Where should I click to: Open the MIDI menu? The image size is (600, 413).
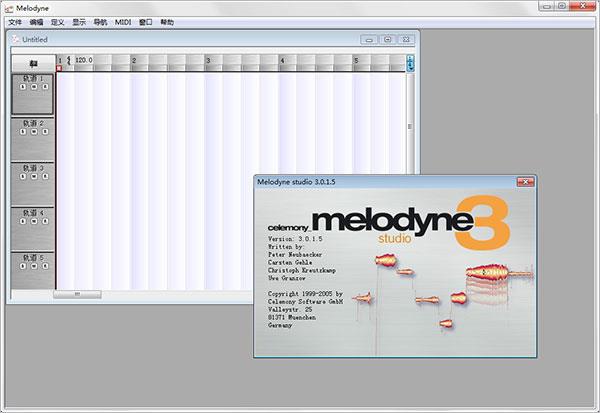(x=123, y=22)
